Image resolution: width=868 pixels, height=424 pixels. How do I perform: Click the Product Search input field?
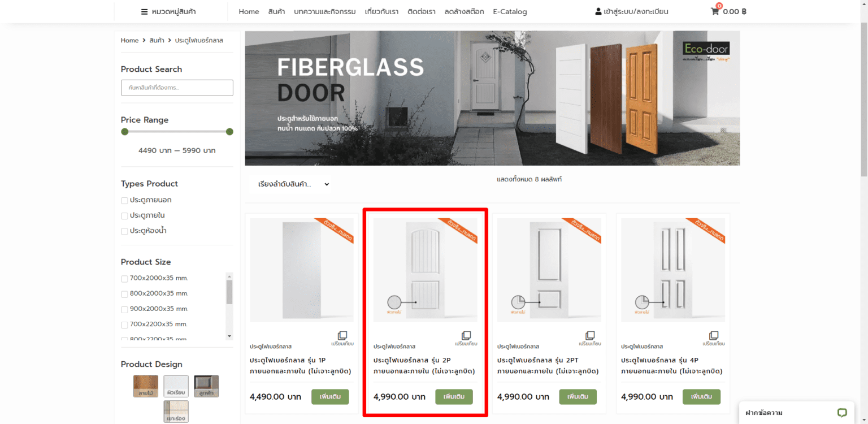coord(177,88)
